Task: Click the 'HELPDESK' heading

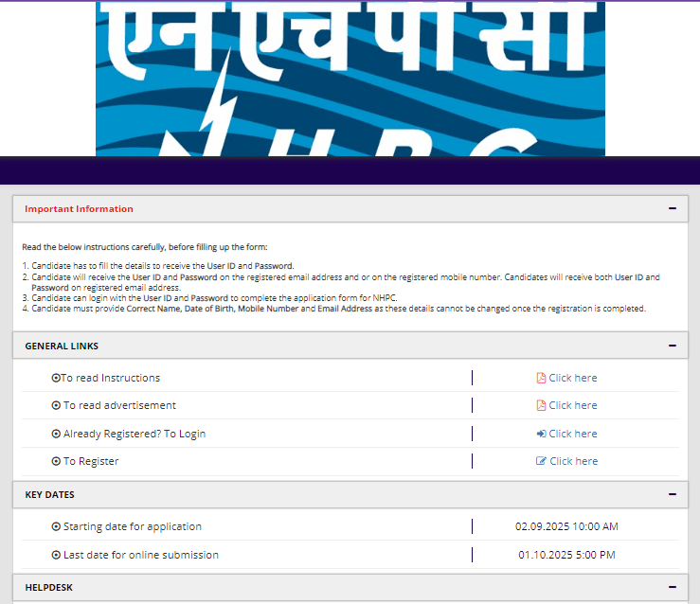Action: pyautogui.click(x=48, y=588)
